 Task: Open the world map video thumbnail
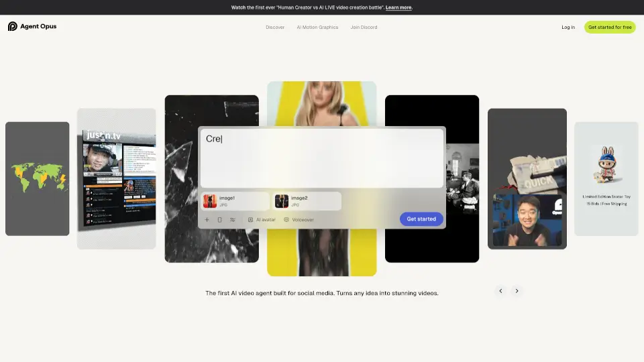coord(38,178)
